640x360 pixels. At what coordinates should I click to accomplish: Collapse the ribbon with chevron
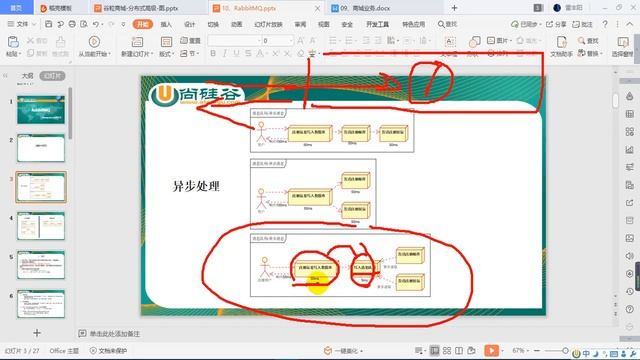click(x=629, y=24)
